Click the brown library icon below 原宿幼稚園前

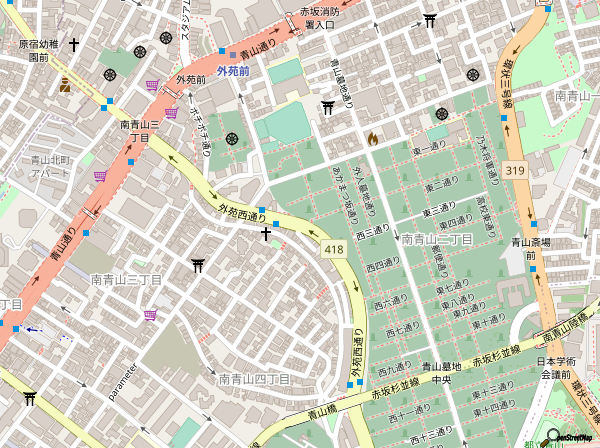tap(64, 84)
